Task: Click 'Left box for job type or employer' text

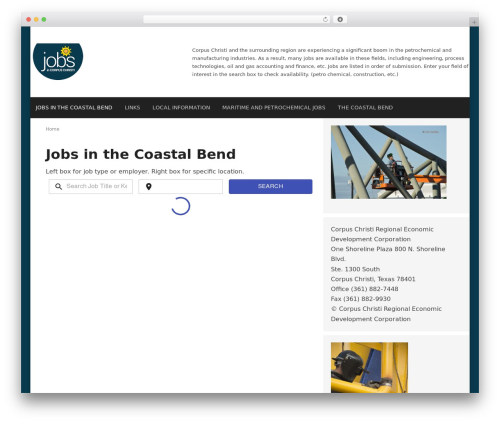Action: pyautogui.click(x=97, y=172)
